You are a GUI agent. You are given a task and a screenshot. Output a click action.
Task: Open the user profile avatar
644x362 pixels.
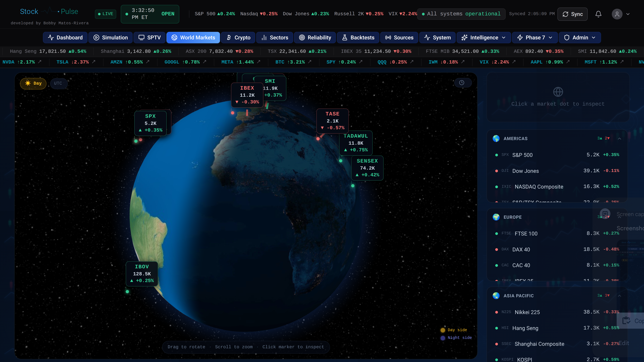click(x=617, y=14)
